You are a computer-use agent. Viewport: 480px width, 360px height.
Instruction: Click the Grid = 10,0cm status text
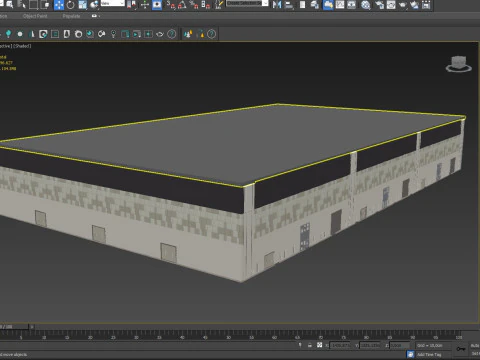click(x=430, y=346)
